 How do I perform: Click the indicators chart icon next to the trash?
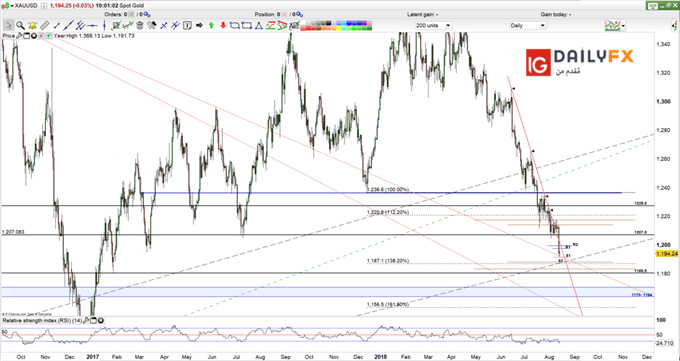pos(128,26)
